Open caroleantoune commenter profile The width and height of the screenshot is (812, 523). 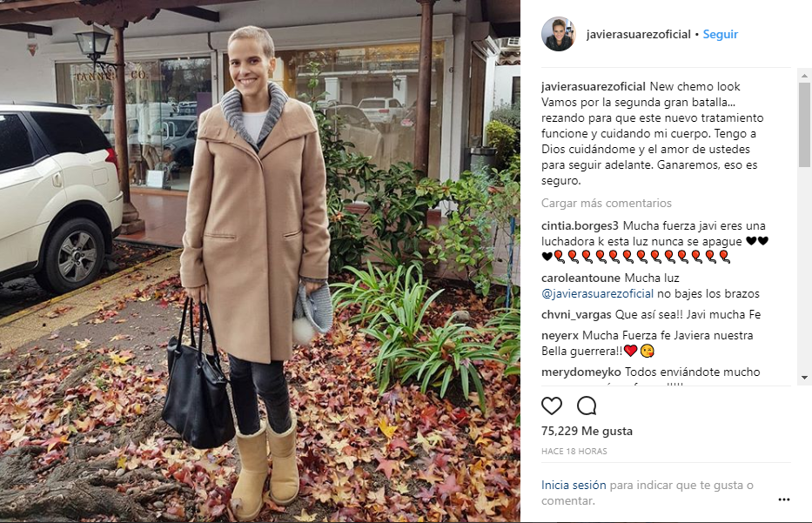580,278
